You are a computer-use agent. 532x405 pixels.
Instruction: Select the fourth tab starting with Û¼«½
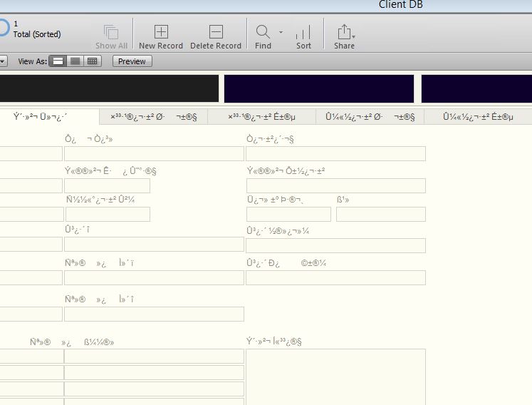(370, 117)
